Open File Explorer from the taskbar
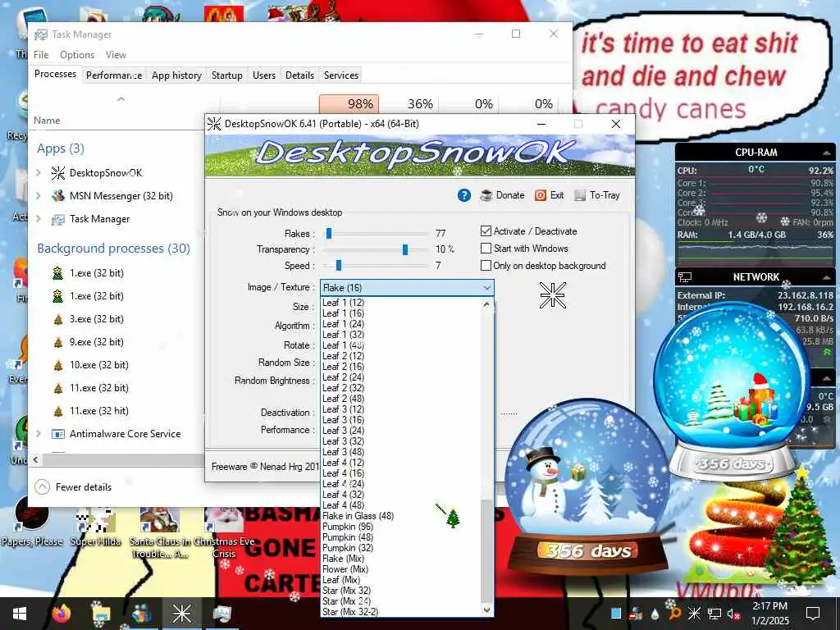Viewport: 840px width, 630px height. point(101,614)
